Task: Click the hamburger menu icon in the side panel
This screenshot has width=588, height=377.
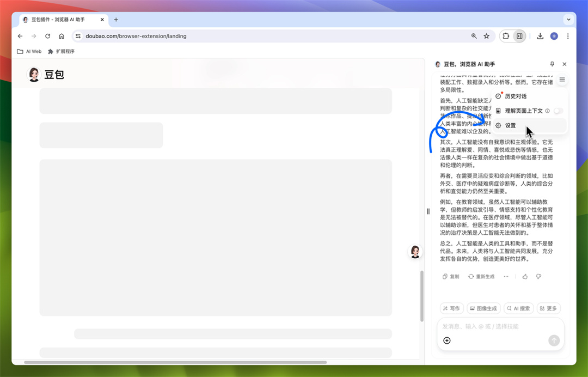Action: pos(562,80)
